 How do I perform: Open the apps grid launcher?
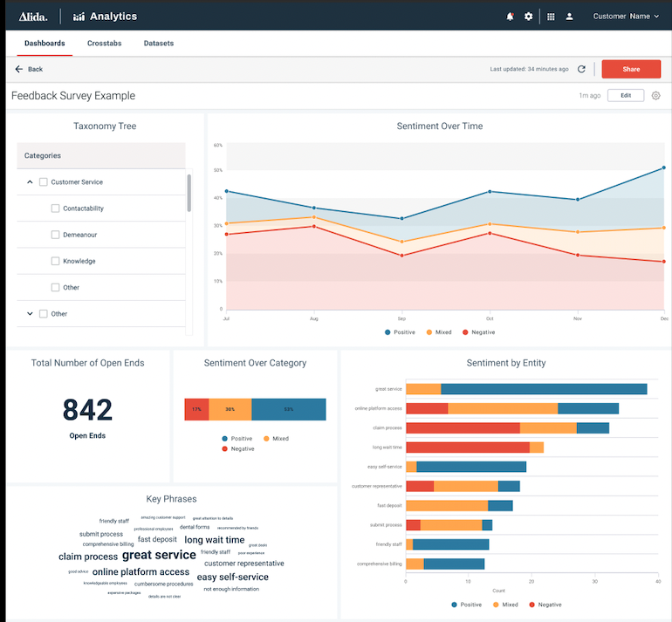point(551,17)
